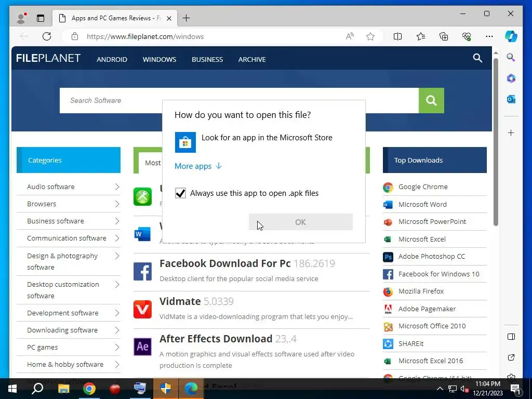Open Microsoft 365 sidebar icon
532x399 pixels.
(511, 78)
